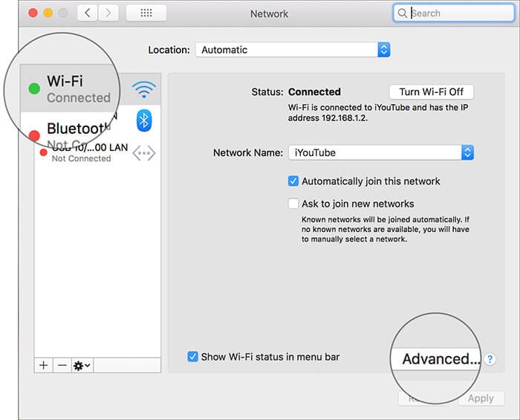Click the Bluetooth icon in sidebar
This screenshot has height=420, width=520.
[144, 120]
